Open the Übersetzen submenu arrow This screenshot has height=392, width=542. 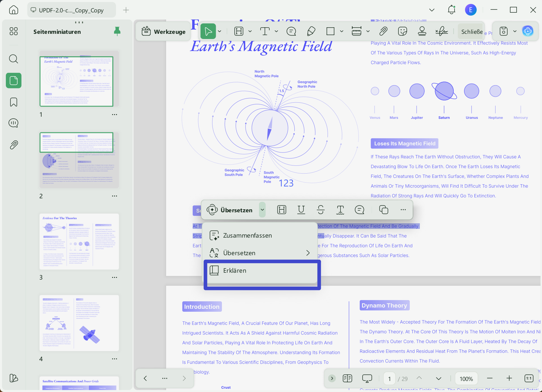308,253
